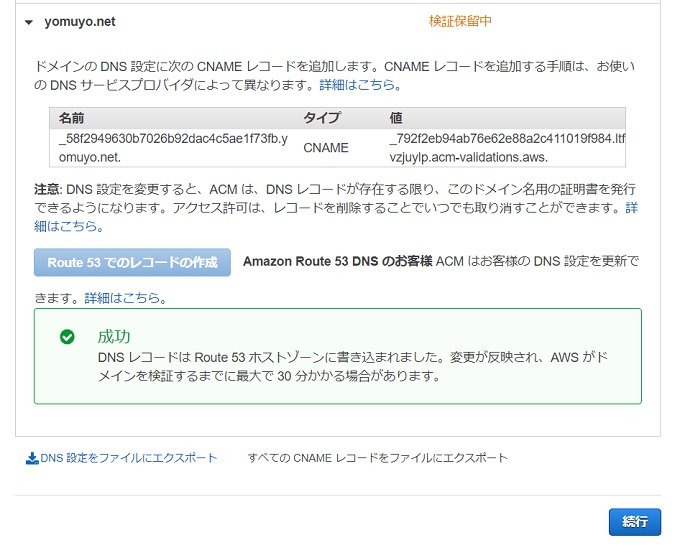Click the yomuyo.net domain name heading

[80, 22]
